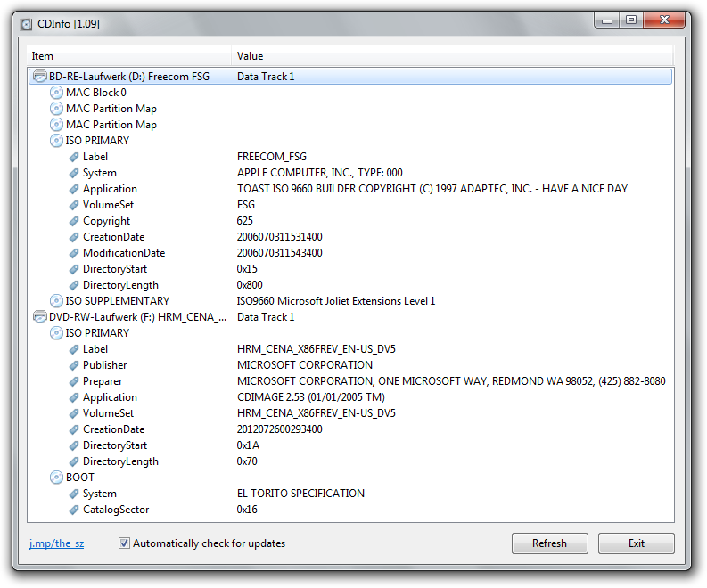The image size is (707, 588).
Task: Click the tag icon beside CatalogSector
Action: click(73, 510)
